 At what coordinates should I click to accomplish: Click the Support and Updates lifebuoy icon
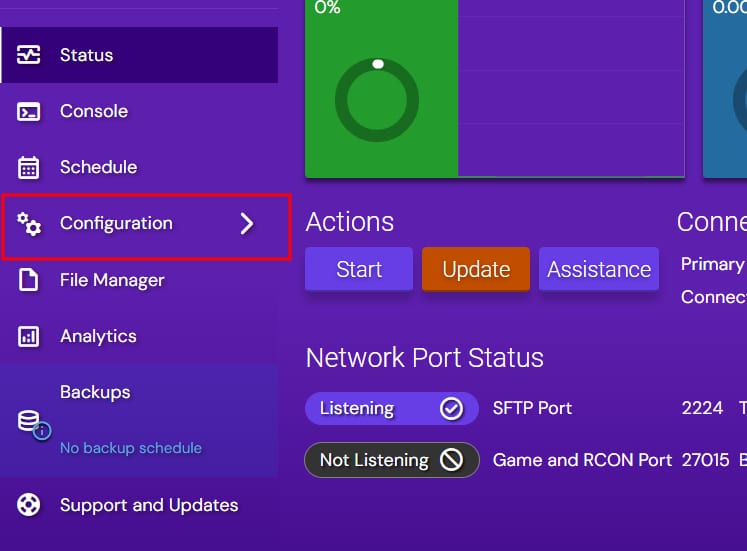coord(29,505)
